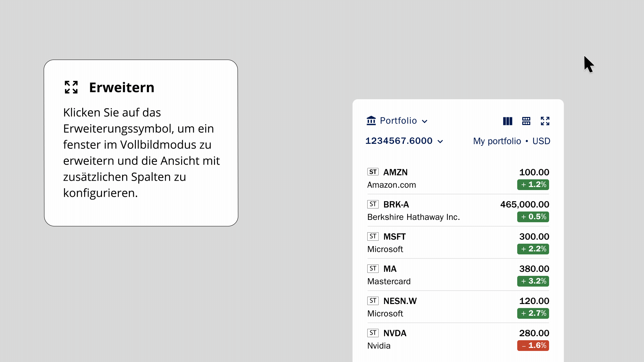Click the +1.2% change badge
This screenshot has width=644, height=362.
533,185
